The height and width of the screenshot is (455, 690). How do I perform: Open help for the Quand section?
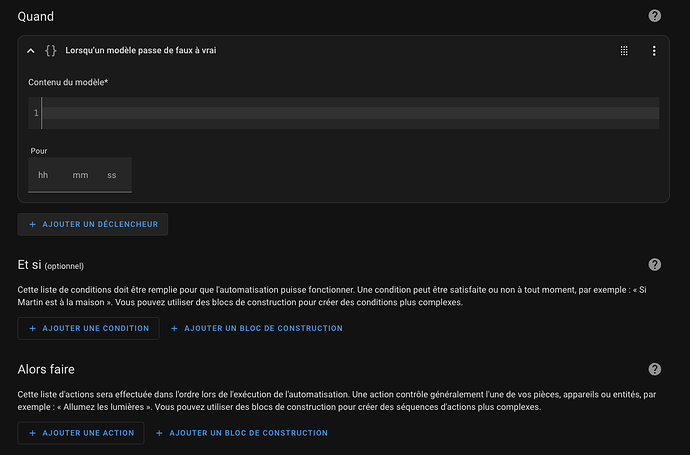point(654,16)
